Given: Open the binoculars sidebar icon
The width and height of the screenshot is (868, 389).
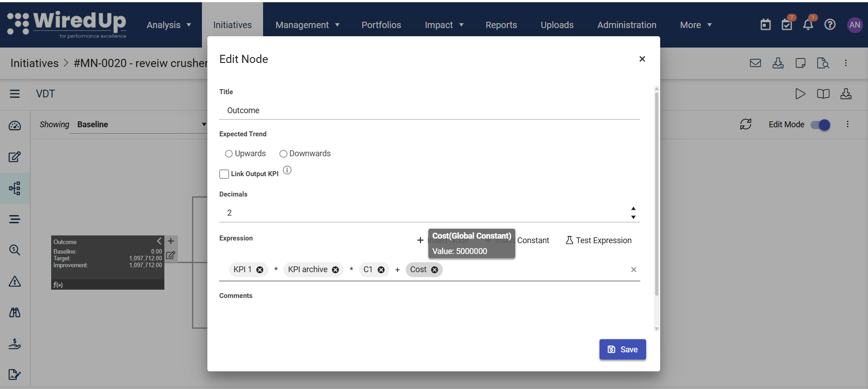Looking at the screenshot, I should (14, 312).
